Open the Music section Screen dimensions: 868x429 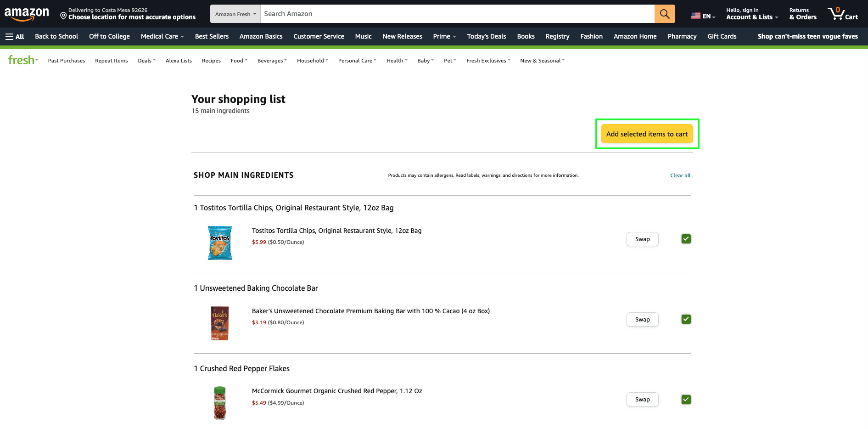pos(363,37)
